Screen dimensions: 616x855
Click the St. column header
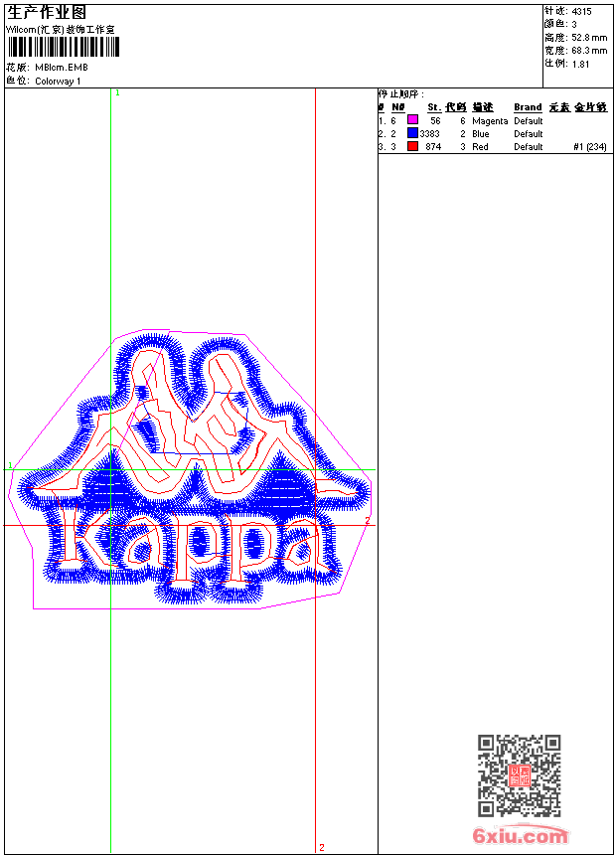click(x=434, y=107)
